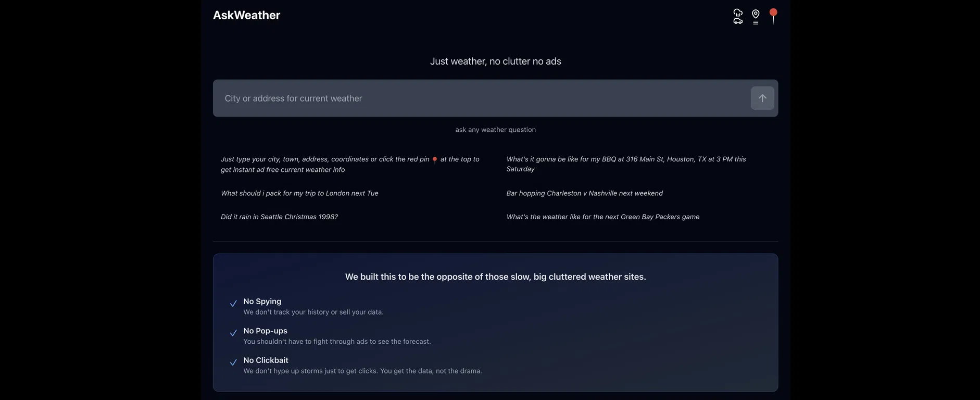This screenshot has width=980, height=400.
Task: Choose the Seattle Christmas 1998 rain example
Action: pyautogui.click(x=279, y=217)
